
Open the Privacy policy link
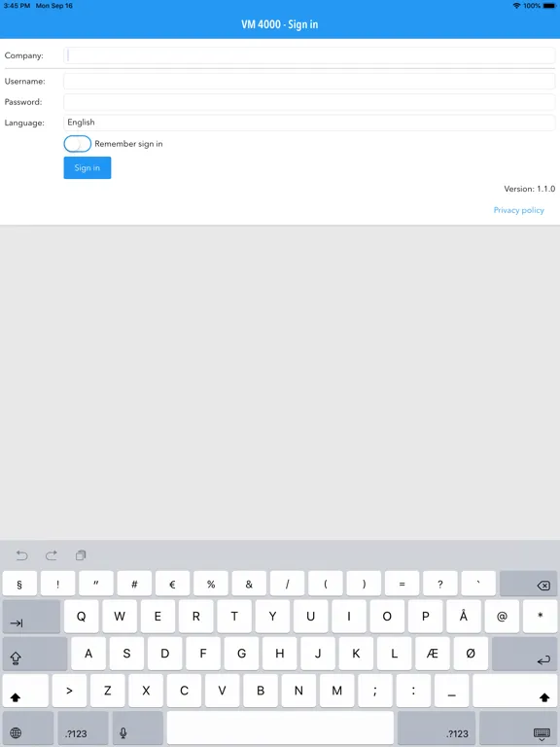coord(518,210)
